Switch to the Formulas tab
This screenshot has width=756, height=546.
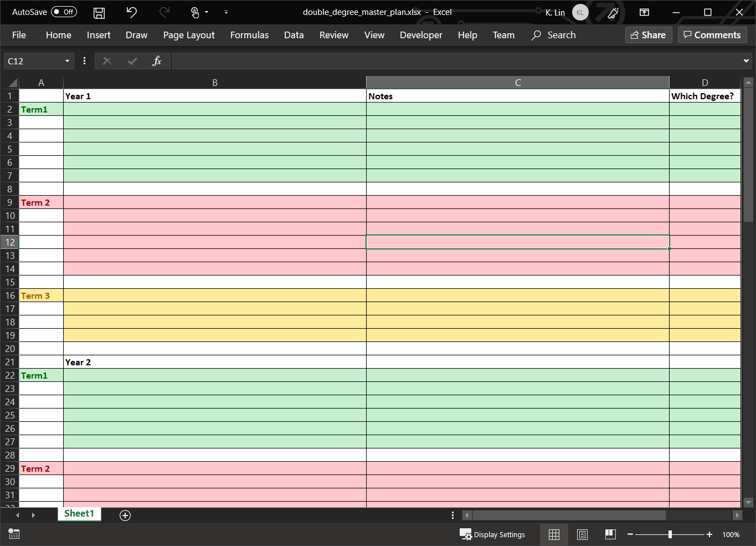[249, 35]
